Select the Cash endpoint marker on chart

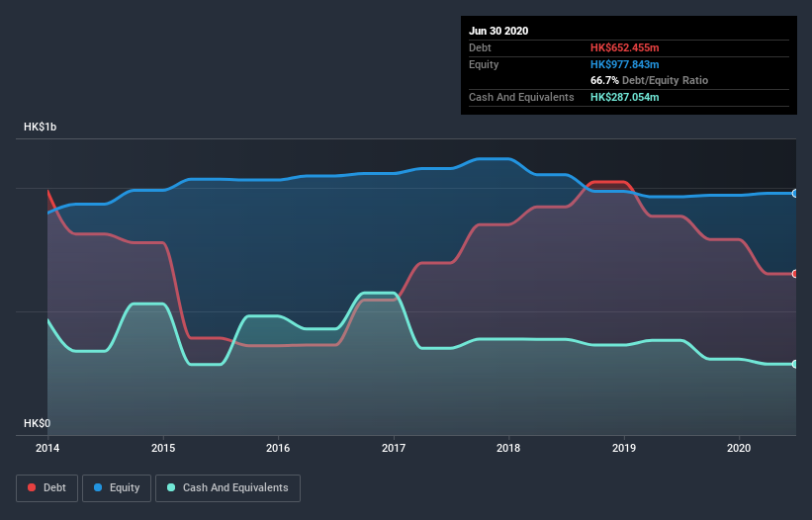click(795, 364)
